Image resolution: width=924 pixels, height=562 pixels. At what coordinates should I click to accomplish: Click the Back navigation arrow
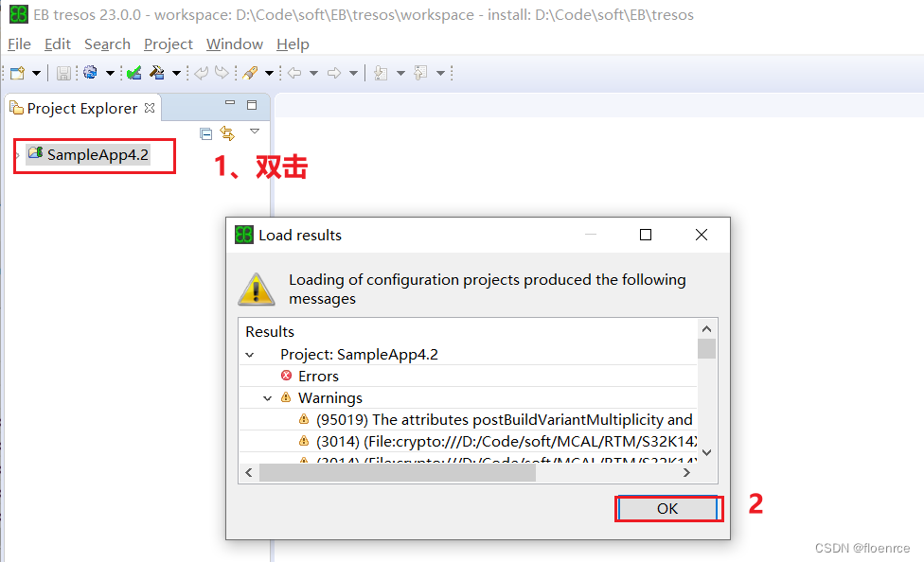294,73
